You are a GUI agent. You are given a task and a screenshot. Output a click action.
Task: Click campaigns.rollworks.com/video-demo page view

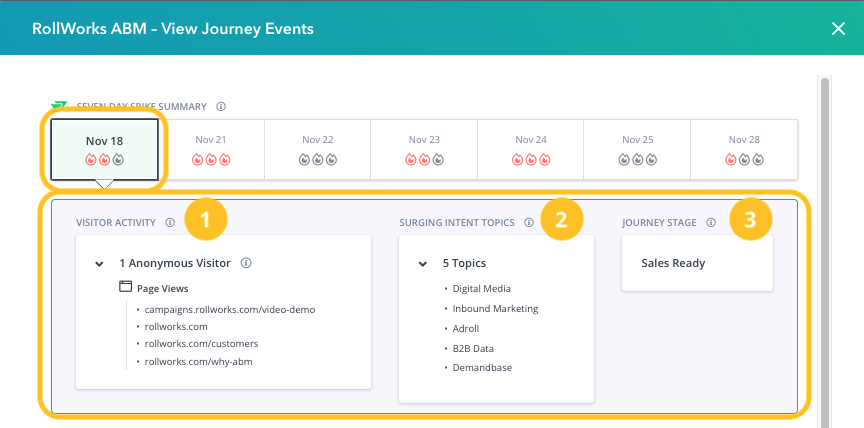(x=230, y=310)
